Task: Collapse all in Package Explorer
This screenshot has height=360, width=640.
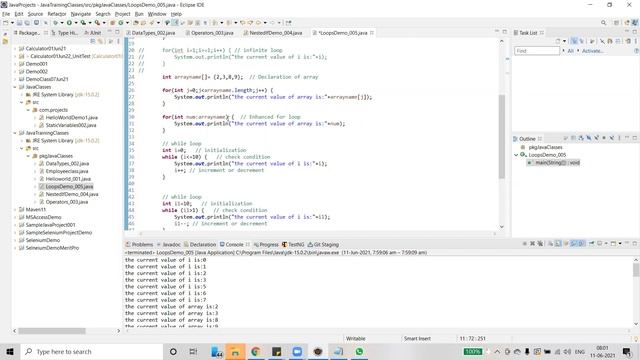Action: point(93,41)
